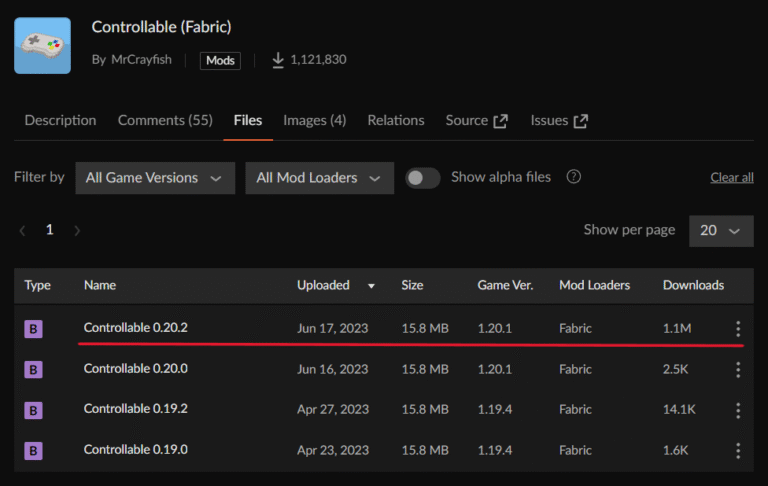Enable the Show alpha files toggle
The image size is (768, 486).
423,178
